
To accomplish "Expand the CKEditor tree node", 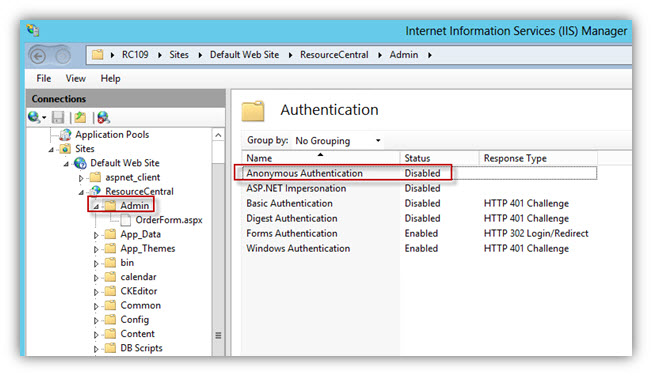I will point(96,292).
